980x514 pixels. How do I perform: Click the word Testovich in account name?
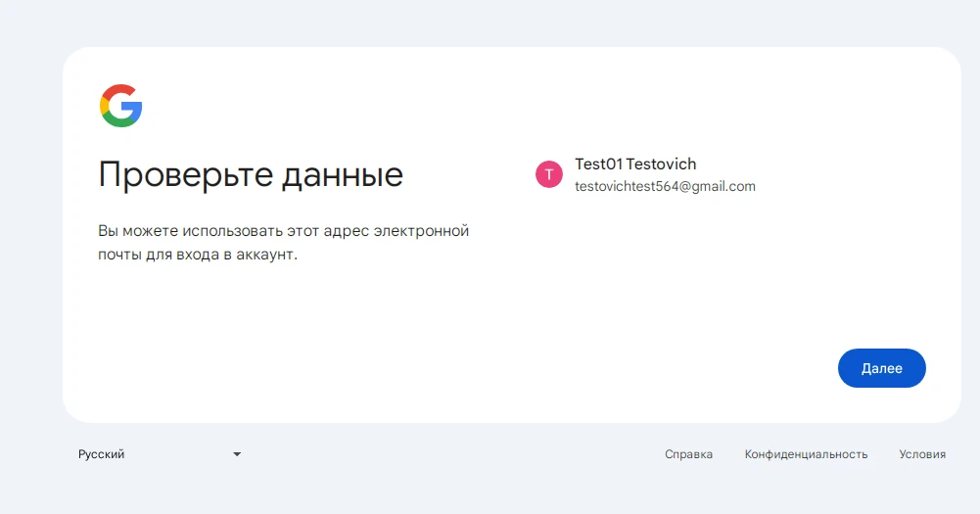point(661,164)
